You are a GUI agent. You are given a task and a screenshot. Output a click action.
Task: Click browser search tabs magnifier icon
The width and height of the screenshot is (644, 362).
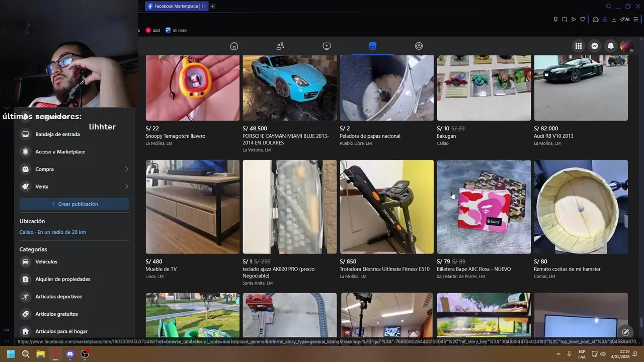(x=608, y=6)
